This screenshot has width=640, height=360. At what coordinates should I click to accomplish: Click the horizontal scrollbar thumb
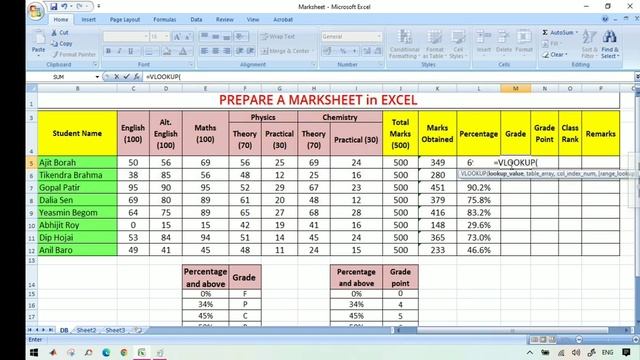pos(513,330)
